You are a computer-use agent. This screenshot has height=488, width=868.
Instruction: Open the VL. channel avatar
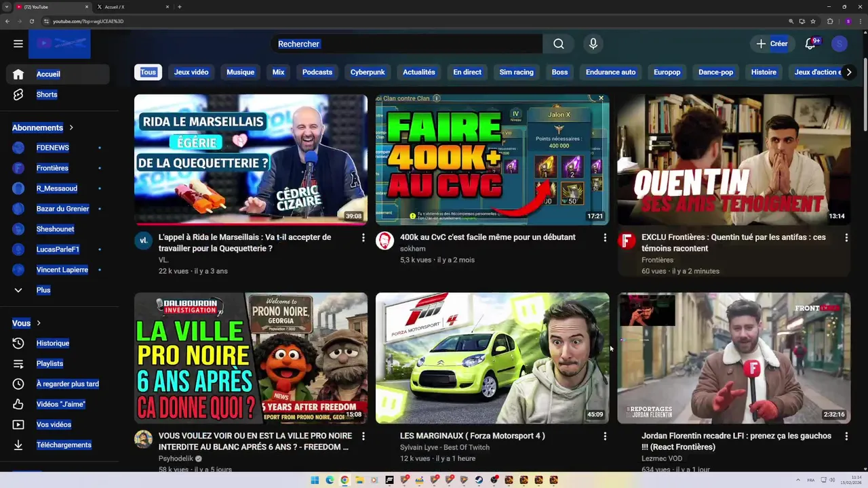point(143,241)
